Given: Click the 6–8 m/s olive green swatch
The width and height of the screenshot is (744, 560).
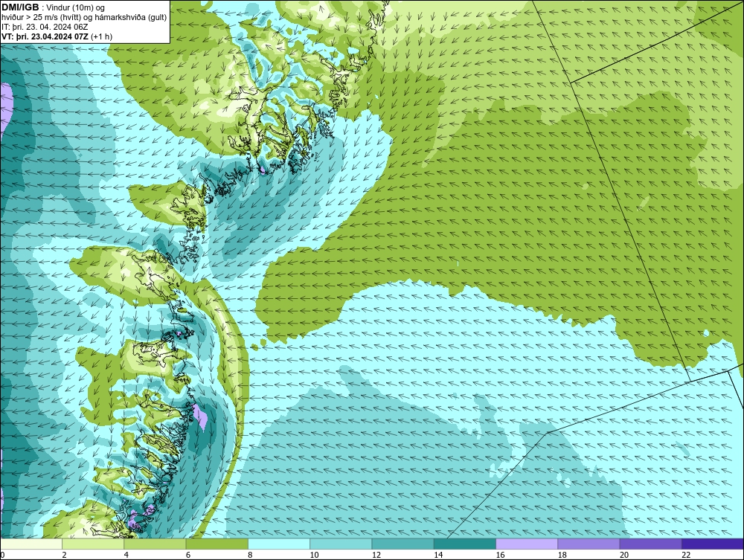Looking at the screenshot, I should pyautogui.click(x=217, y=544).
